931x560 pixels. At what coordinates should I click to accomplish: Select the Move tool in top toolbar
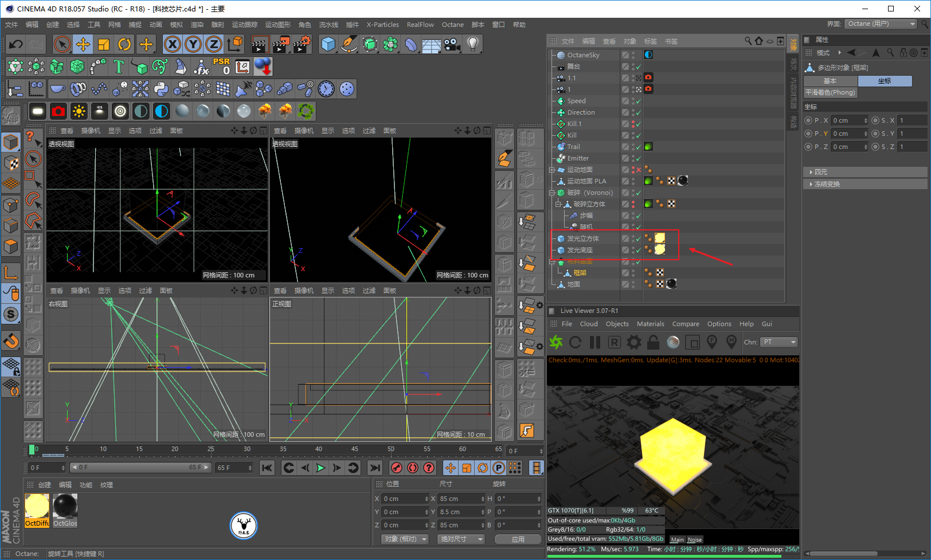coord(83,44)
